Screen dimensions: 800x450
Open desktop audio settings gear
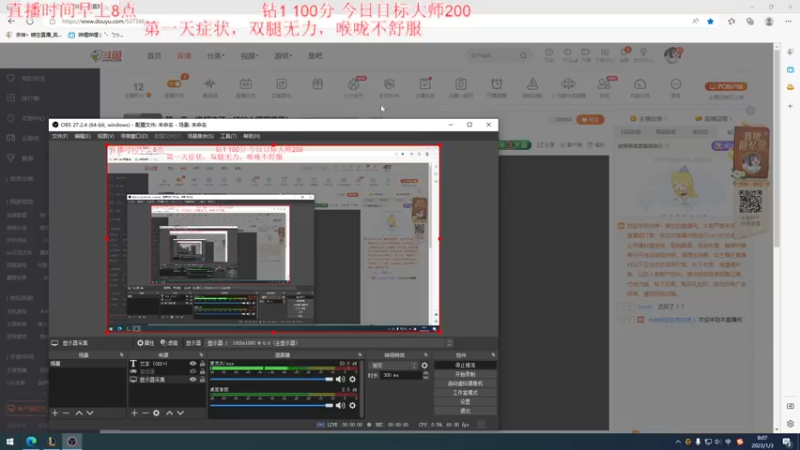[x=352, y=405]
